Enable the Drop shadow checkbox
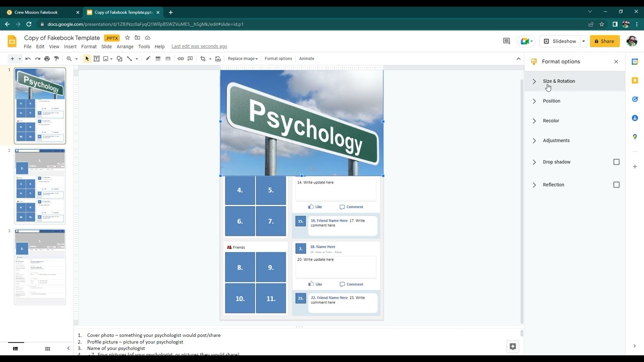 tap(616, 162)
